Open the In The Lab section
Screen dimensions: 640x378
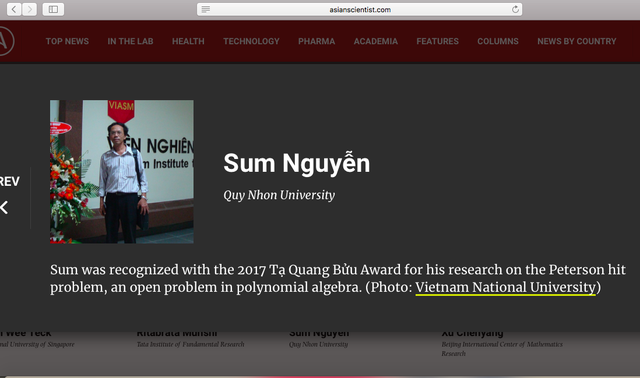click(x=130, y=41)
